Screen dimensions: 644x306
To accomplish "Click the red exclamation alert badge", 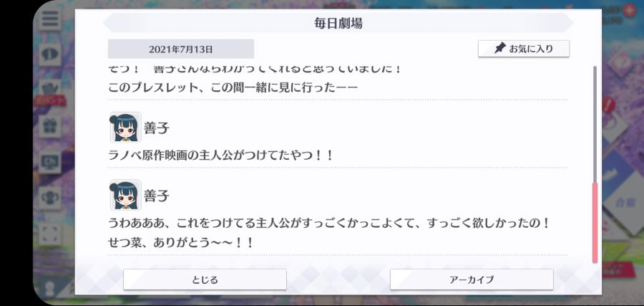I will pyautogui.click(x=609, y=104).
